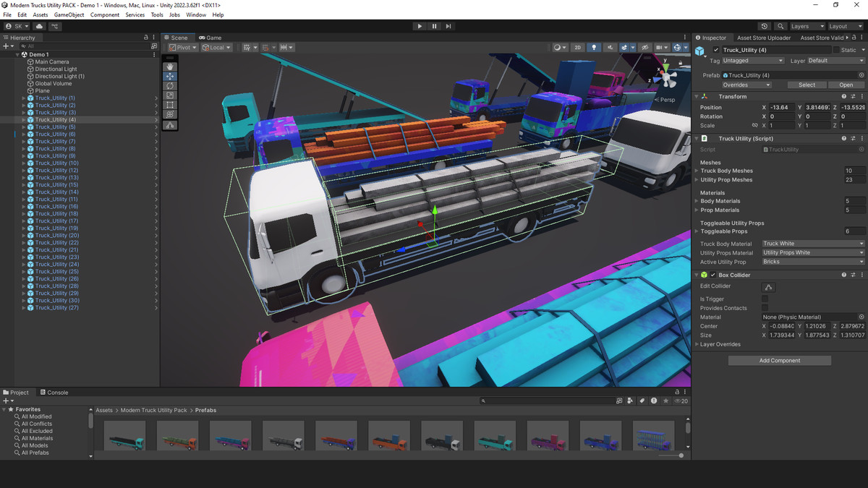
Task: Open the Undo History icon in toolbar
Action: pyautogui.click(x=765, y=26)
